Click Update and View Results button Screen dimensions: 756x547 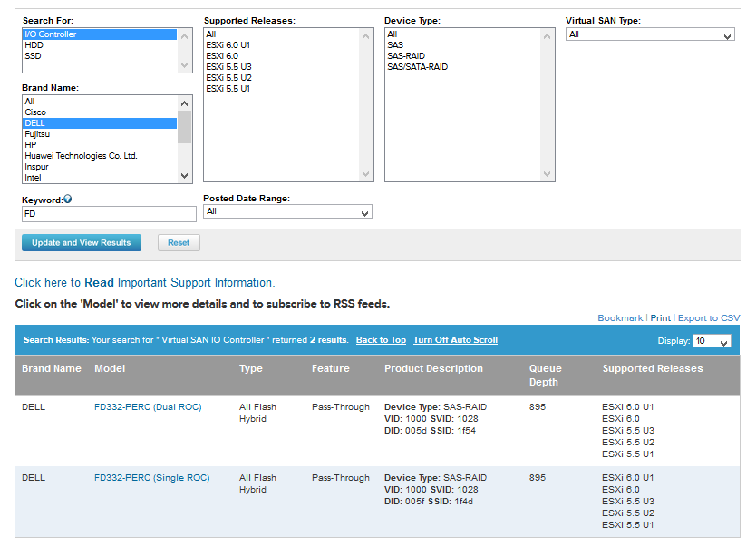[x=82, y=242]
